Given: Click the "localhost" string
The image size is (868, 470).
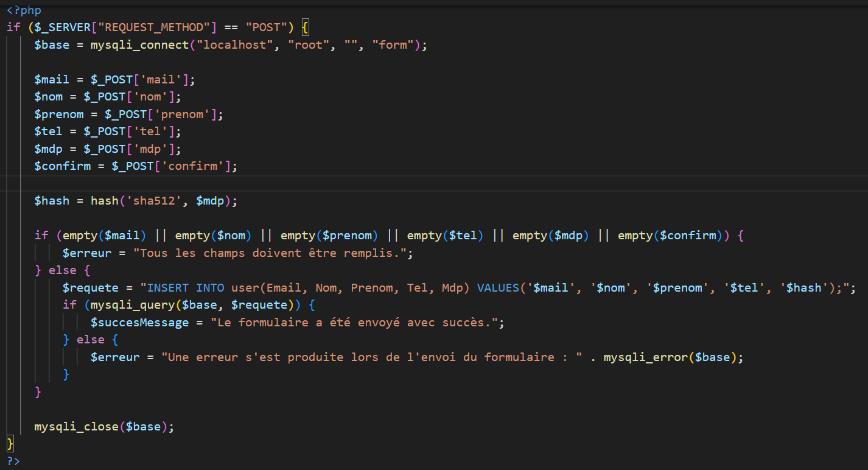Looking at the screenshot, I should (231, 45).
